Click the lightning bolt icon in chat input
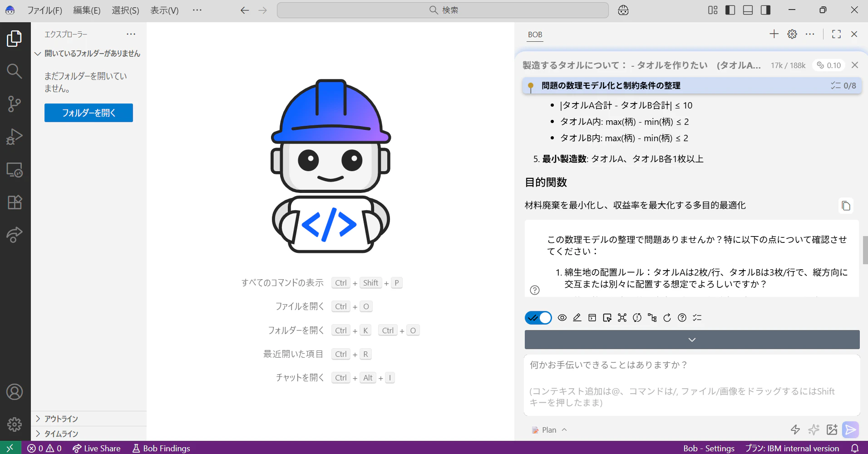This screenshot has height=454, width=868. 795,429
